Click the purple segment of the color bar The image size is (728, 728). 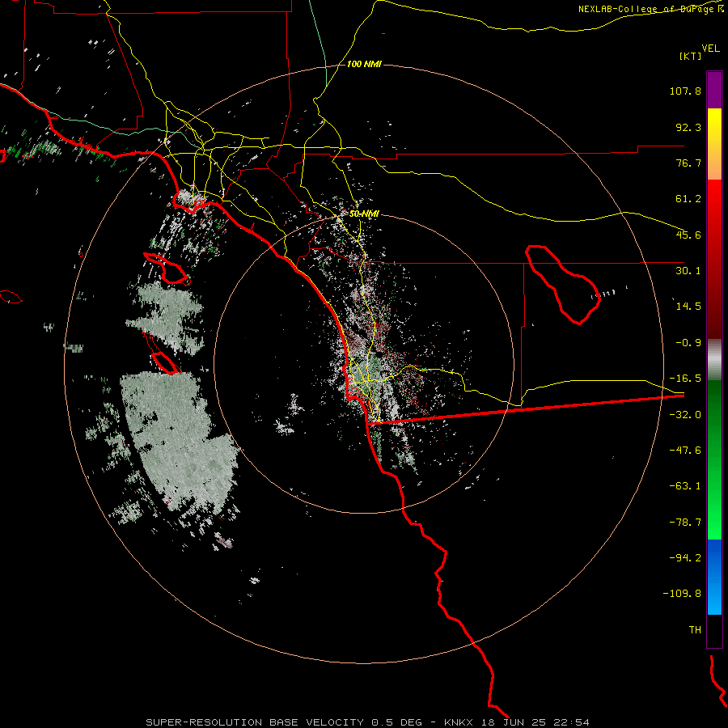(714, 90)
